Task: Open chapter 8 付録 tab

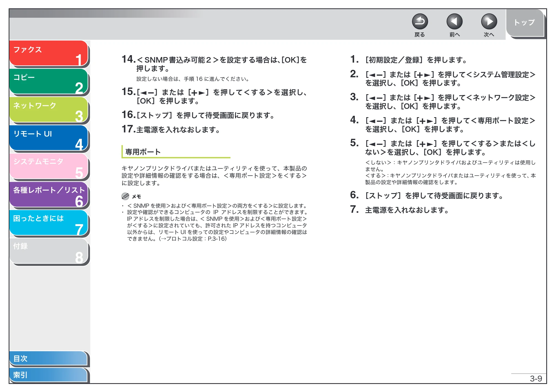Action: [49, 251]
